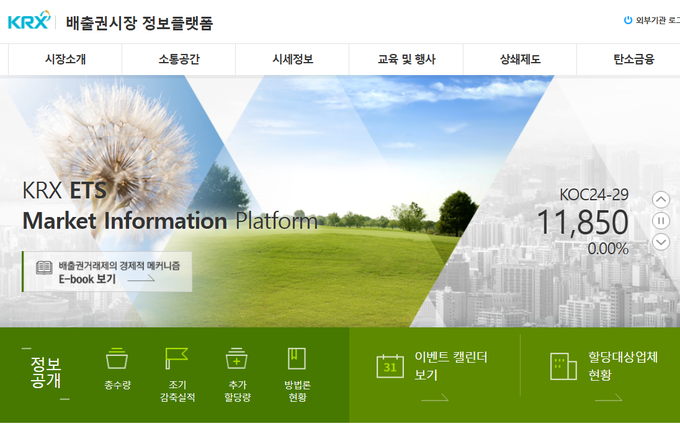Expand the 교육 및 행사 menu
Viewport: 680px width, 434px height.
[406, 59]
